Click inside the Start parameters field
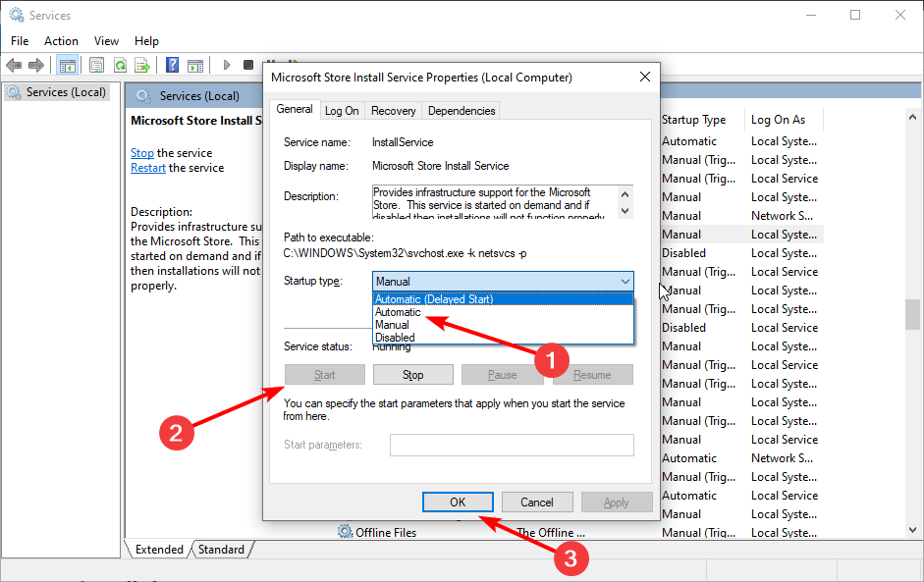The image size is (924, 582). click(512, 445)
